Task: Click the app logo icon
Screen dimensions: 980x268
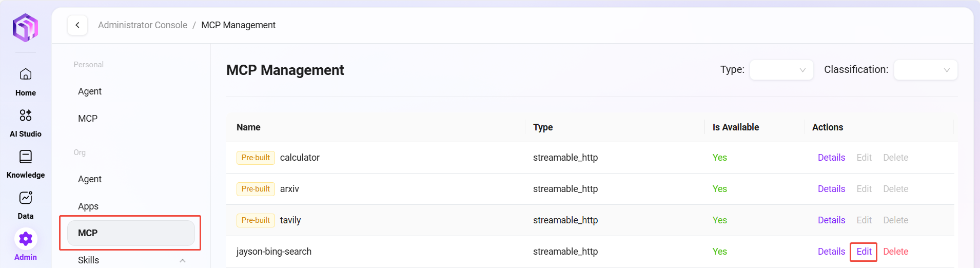Action: [x=25, y=28]
